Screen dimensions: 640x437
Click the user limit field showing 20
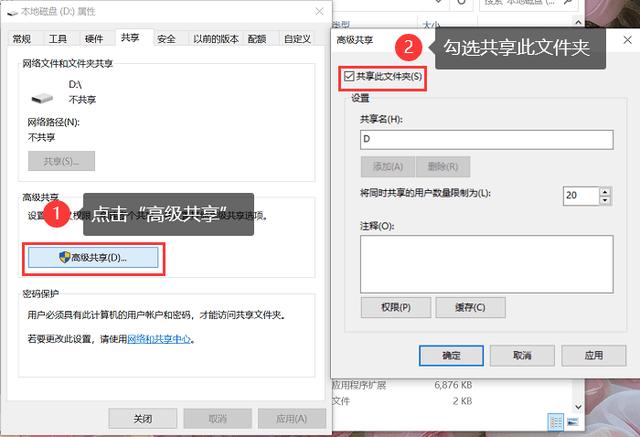point(581,195)
